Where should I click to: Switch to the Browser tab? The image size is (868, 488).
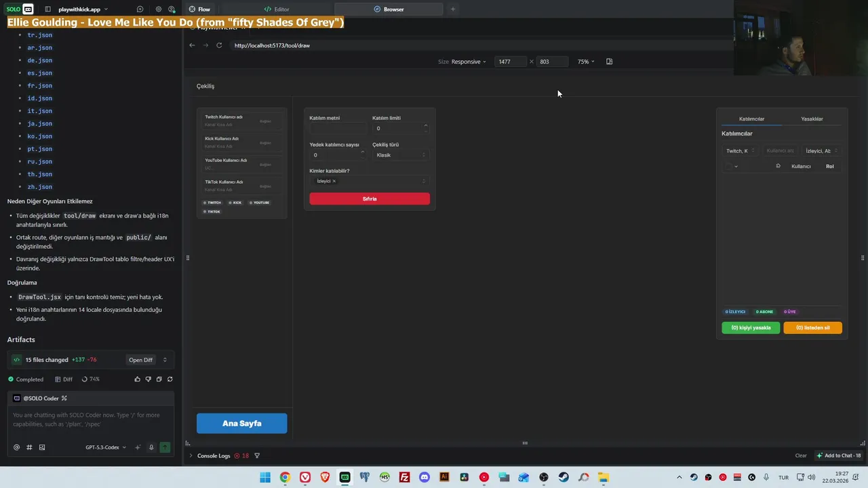point(389,9)
